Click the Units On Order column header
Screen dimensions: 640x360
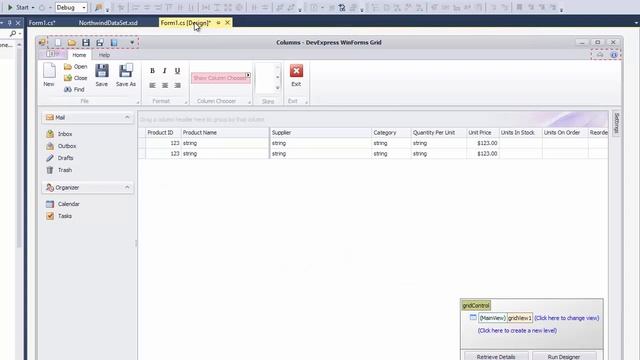pos(565,133)
